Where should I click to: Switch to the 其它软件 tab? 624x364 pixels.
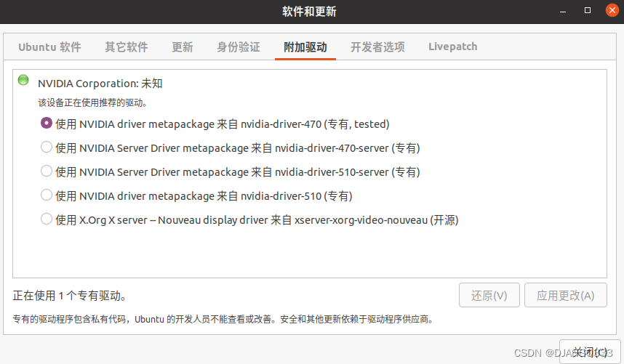[127, 47]
